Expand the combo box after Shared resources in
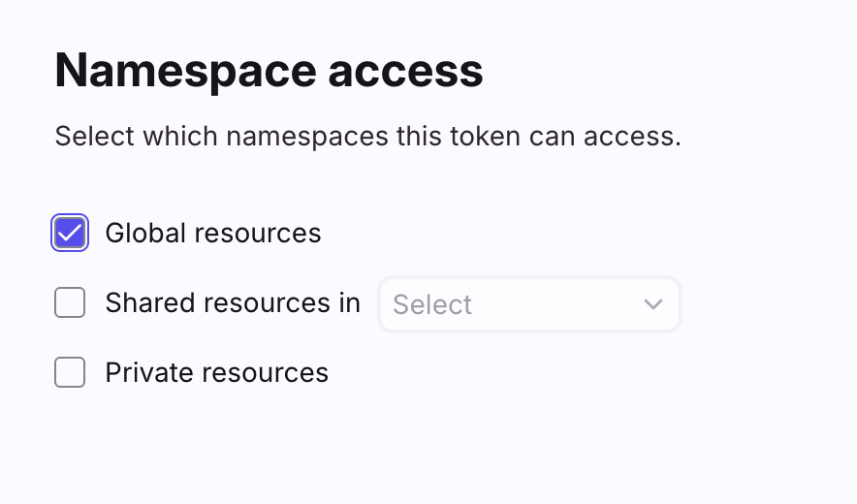Viewport: 857px width, 504px height. (x=529, y=304)
